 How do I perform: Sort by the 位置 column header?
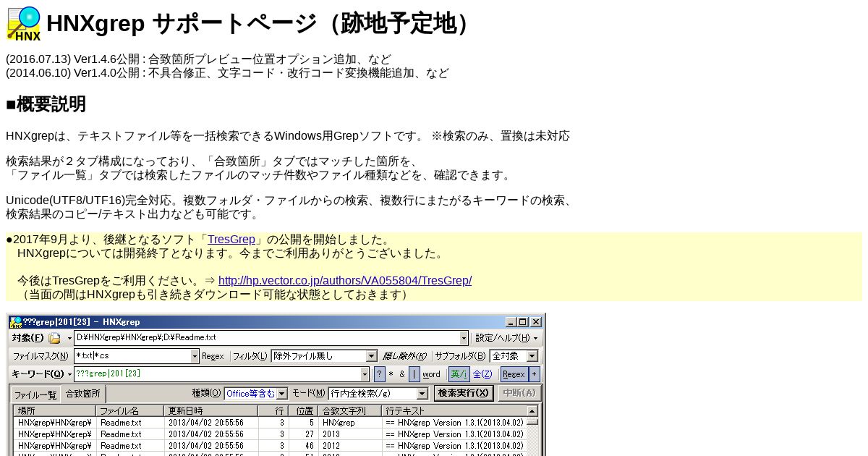coord(302,411)
